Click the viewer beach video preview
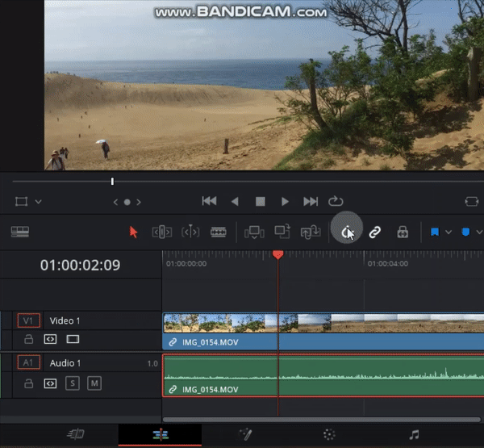The image size is (484, 448). (x=265, y=85)
